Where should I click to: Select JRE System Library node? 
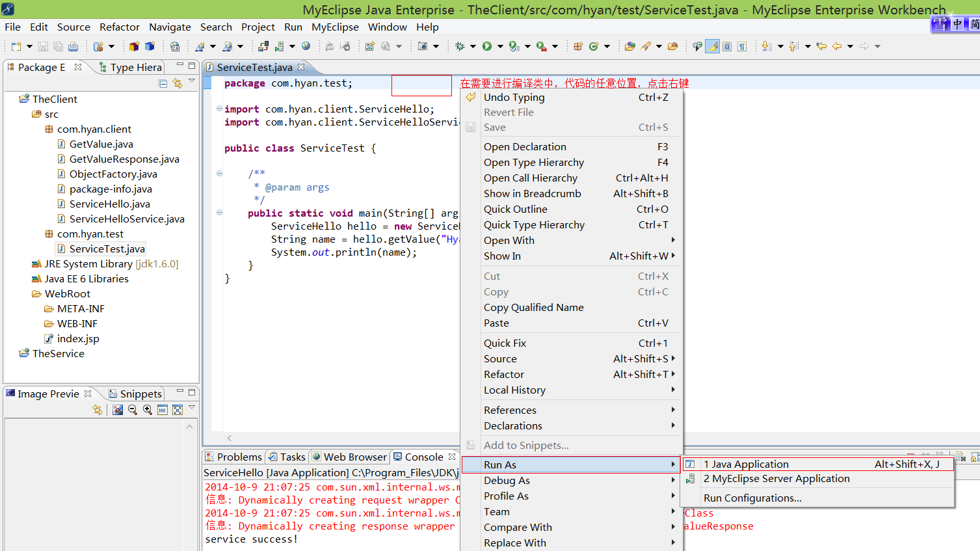[105, 264]
